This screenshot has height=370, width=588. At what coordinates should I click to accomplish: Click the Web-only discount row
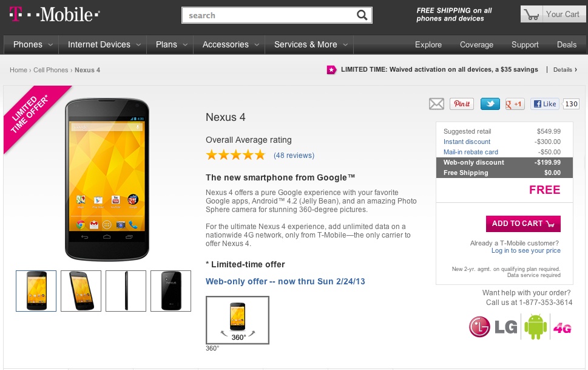pyautogui.click(x=504, y=162)
